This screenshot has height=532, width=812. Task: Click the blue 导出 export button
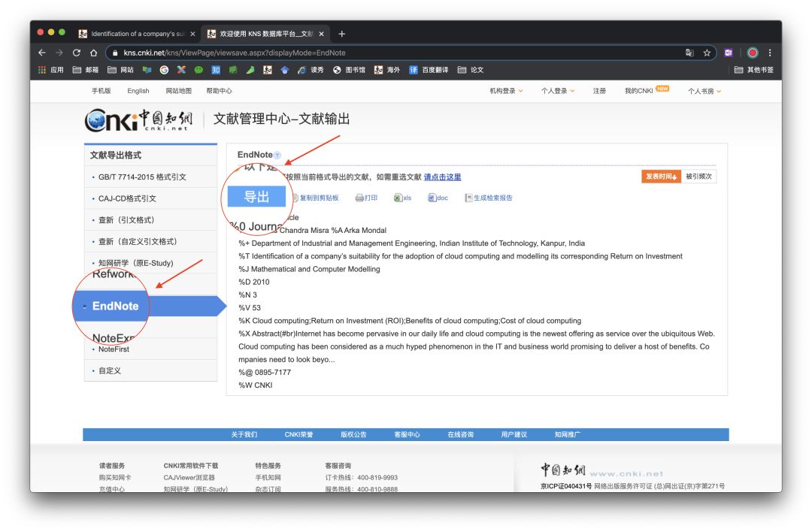tap(256, 196)
